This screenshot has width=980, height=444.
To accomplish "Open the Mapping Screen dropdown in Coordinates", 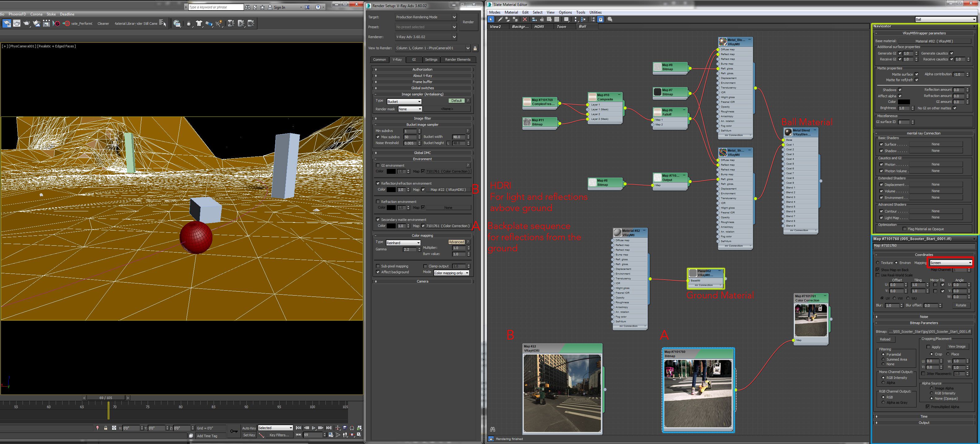I will 951,262.
